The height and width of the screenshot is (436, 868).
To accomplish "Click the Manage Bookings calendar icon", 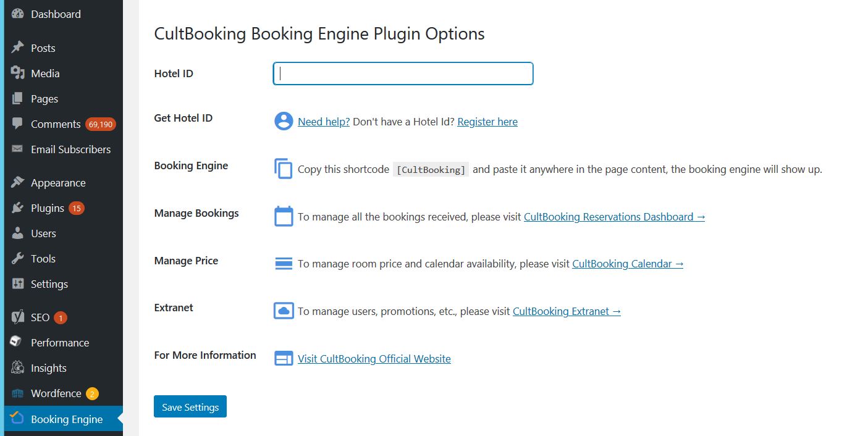I will [283, 216].
